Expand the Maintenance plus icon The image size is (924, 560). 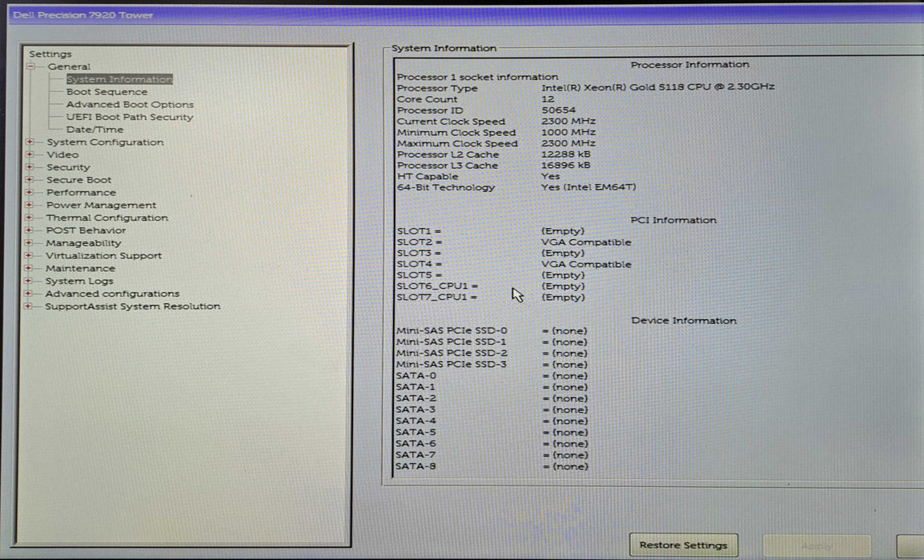pyautogui.click(x=28, y=268)
